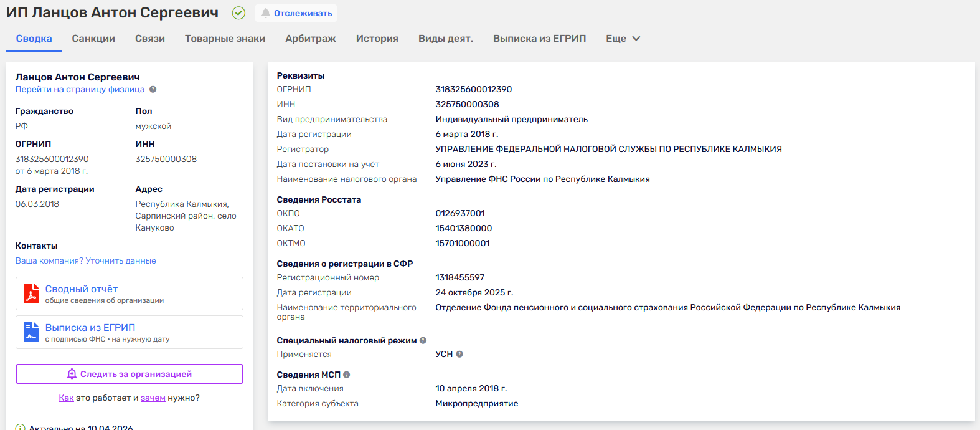Open the Санкции tab

tap(93, 39)
